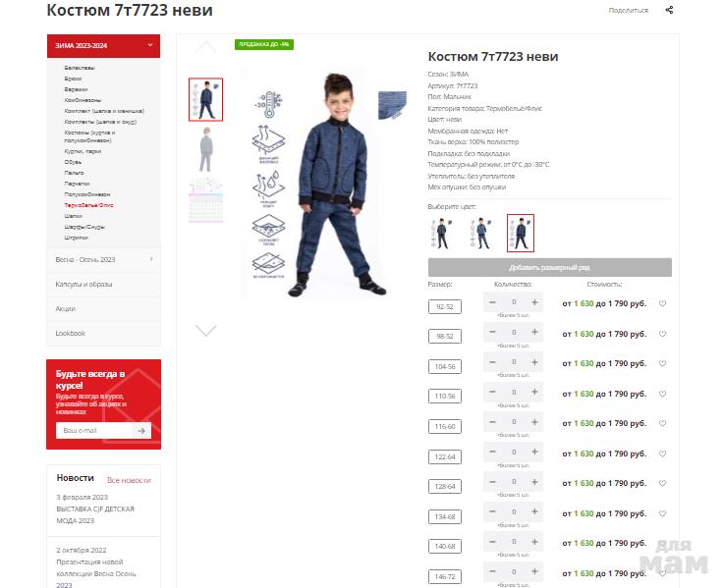Click Добавить размерный ряд button
This screenshot has height=588, width=723.
(x=550, y=267)
